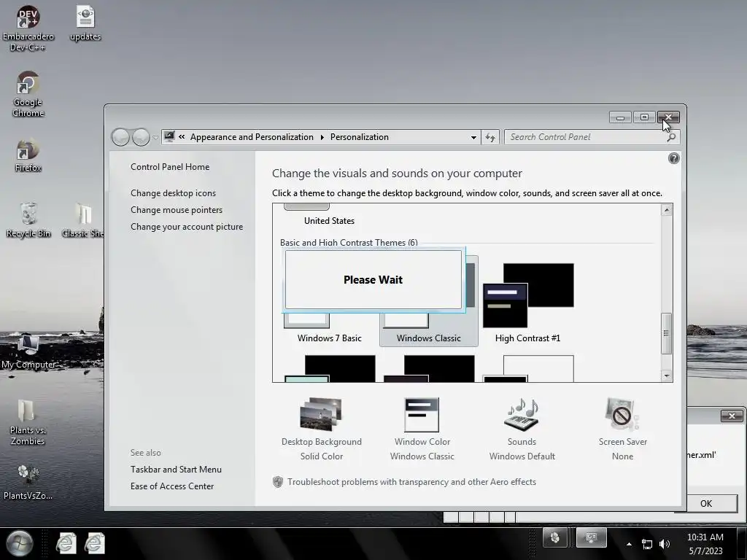This screenshot has height=560, width=747.
Task: Open Change mouse pointers link
Action: pos(177,209)
